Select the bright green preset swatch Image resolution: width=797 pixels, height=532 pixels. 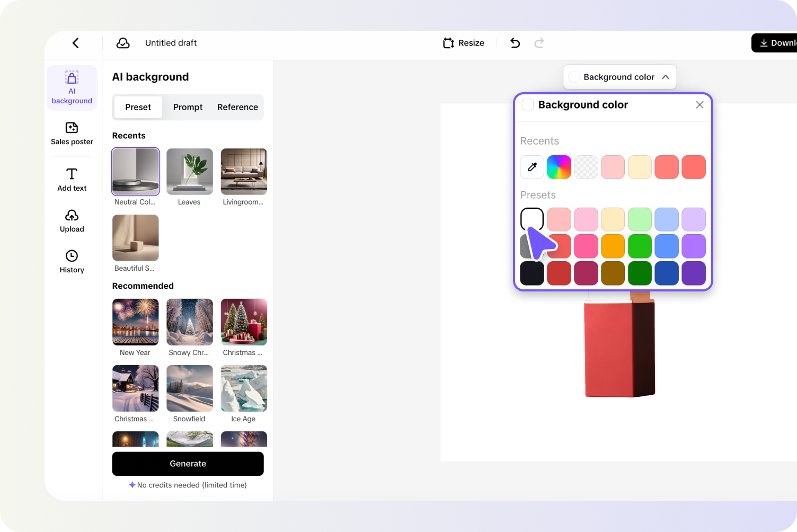(x=640, y=246)
